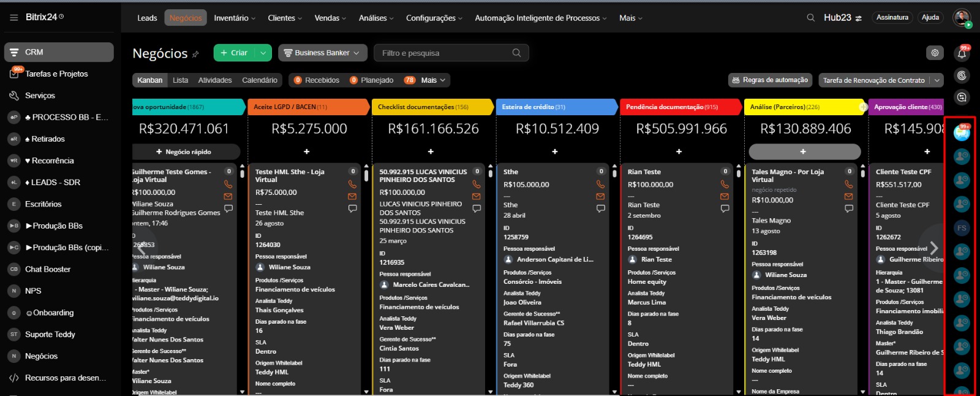Click email icon on Rian Teste card
The image size is (980, 396).
(x=725, y=196)
